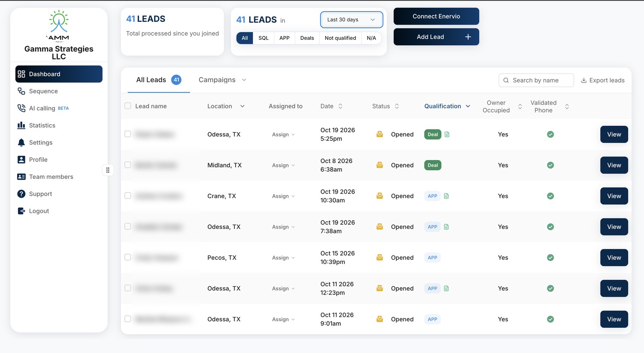The image size is (644, 353).
Task: Click the Logout exit icon
Action: (x=21, y=211)
